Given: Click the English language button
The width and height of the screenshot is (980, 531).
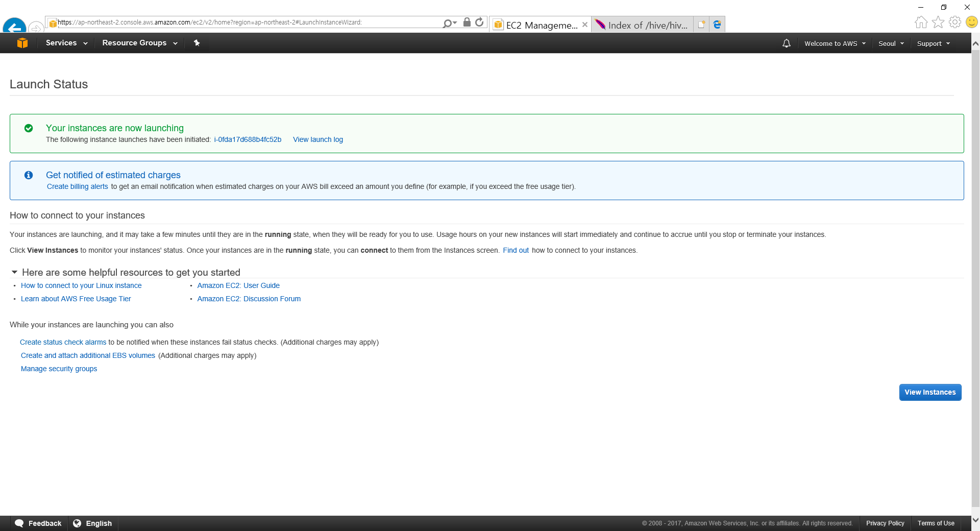Looking at the screenshot, I should (x=93, y=523).
